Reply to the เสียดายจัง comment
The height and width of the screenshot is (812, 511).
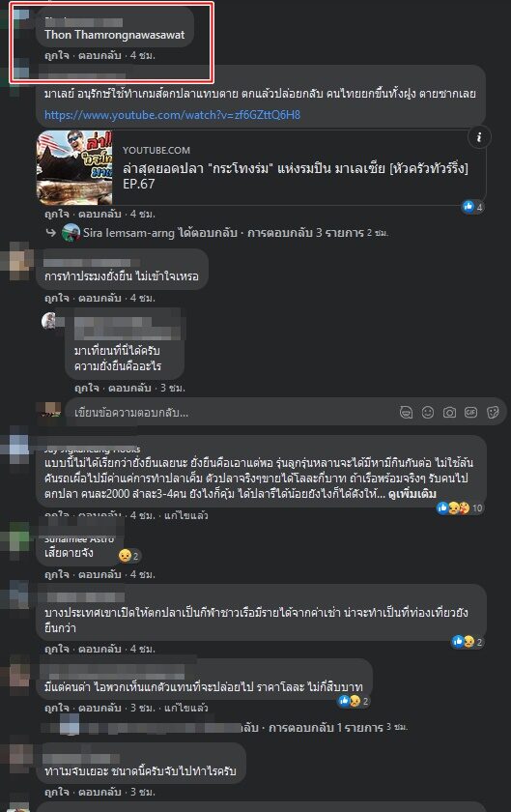99,574
